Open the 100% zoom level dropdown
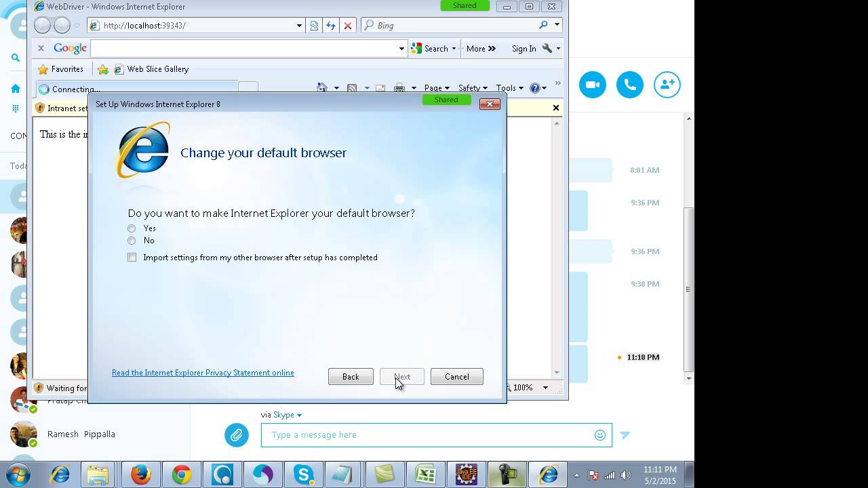868x488 pixels. (545, 388)
